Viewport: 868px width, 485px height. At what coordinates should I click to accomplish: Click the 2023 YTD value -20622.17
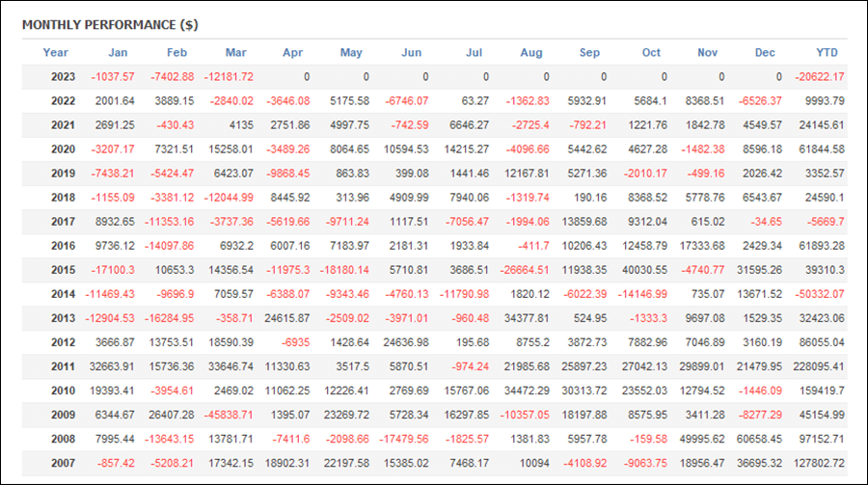pos(820,77)
